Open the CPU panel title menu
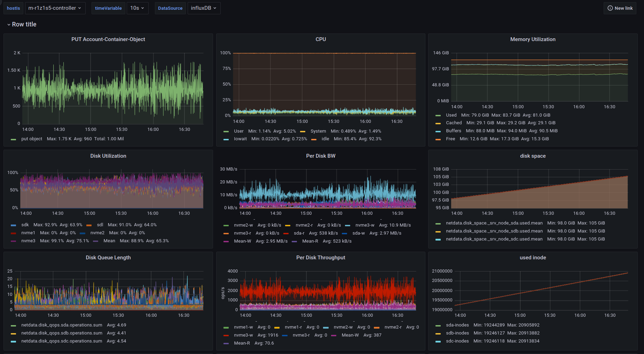The height and width of the screenshot is (354, 644). (x=321, y=39)
